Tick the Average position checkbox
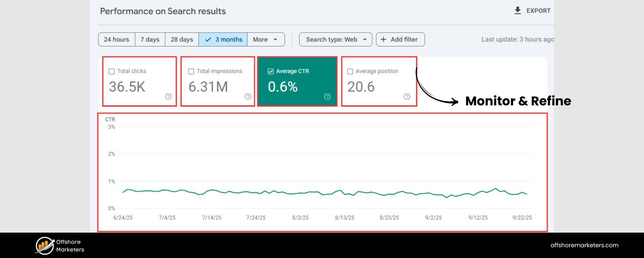The width and height of the screenshot is (644, 258). tap(350, 71)
